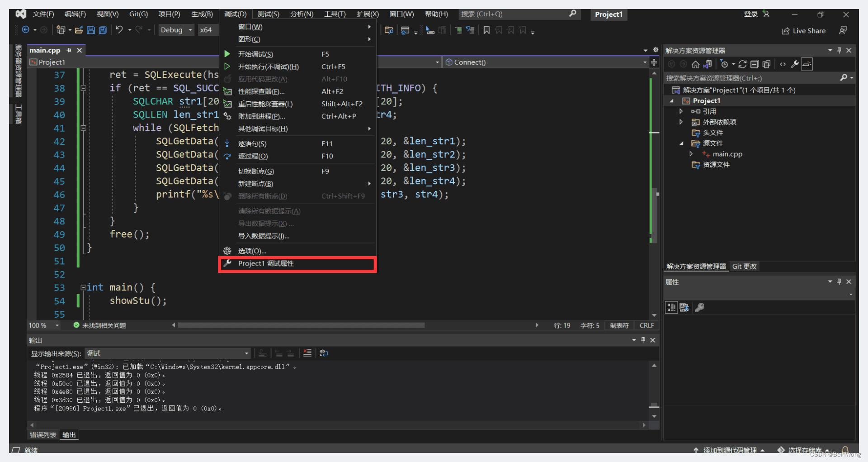Toggle word wrap in the output panel
868x462 pixels.
coord(324,353)
